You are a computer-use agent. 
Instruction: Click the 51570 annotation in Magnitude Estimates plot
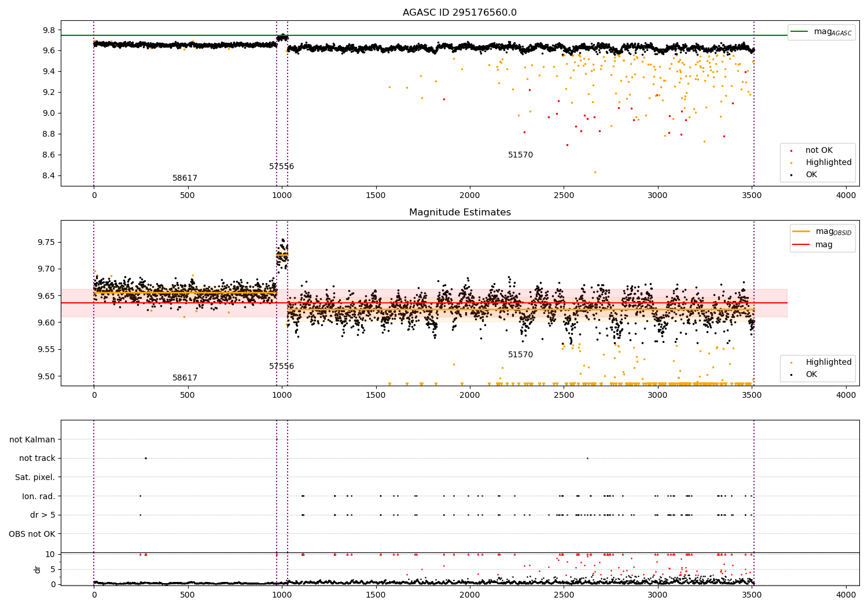(520, 355)
